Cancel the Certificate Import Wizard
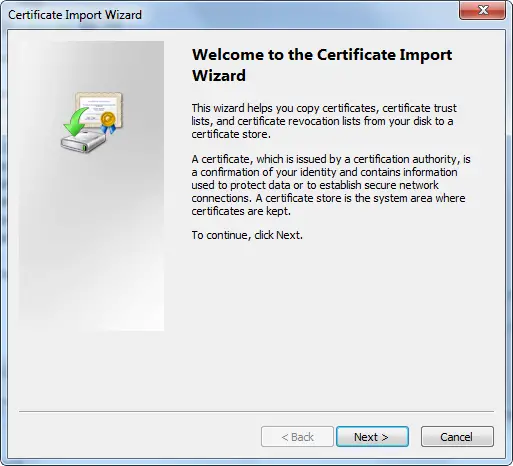The image size is (513, 466). point(457,436)
